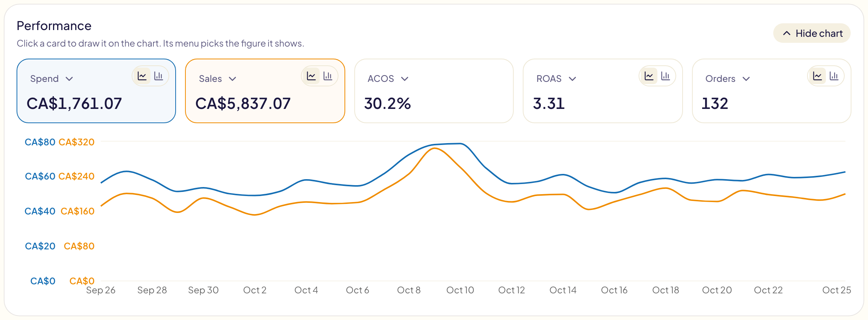Draw the ROAS 3.31 card on chart

coord(603,91)
